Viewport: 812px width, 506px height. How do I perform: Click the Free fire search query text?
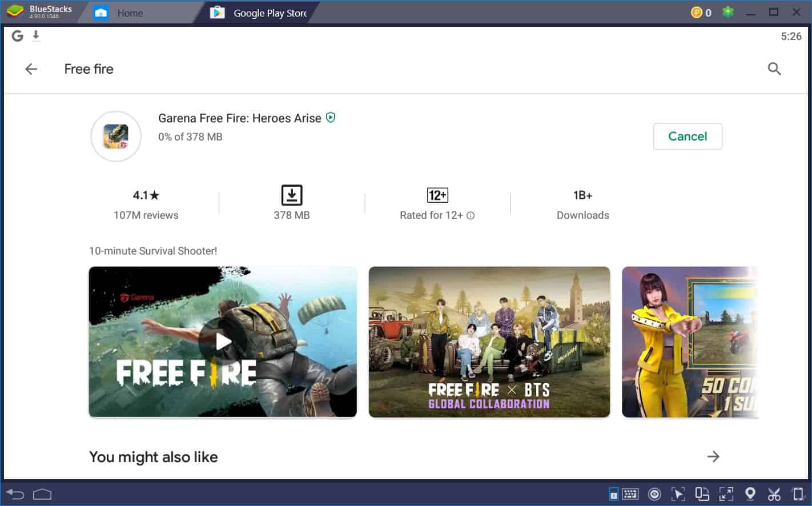(89, 69)
